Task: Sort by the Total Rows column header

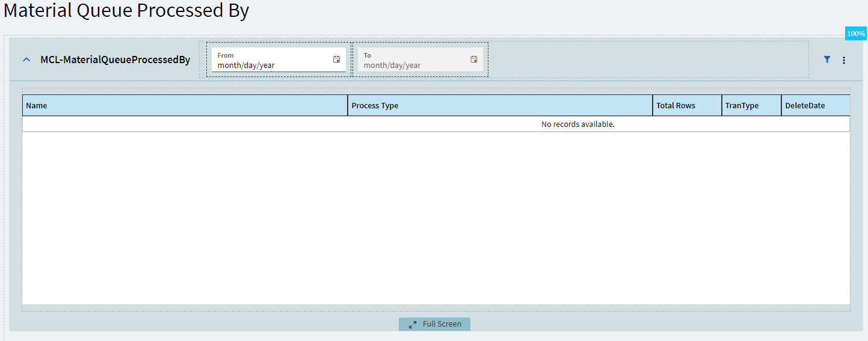Action: pyautogui.click(x=688, y=105)
